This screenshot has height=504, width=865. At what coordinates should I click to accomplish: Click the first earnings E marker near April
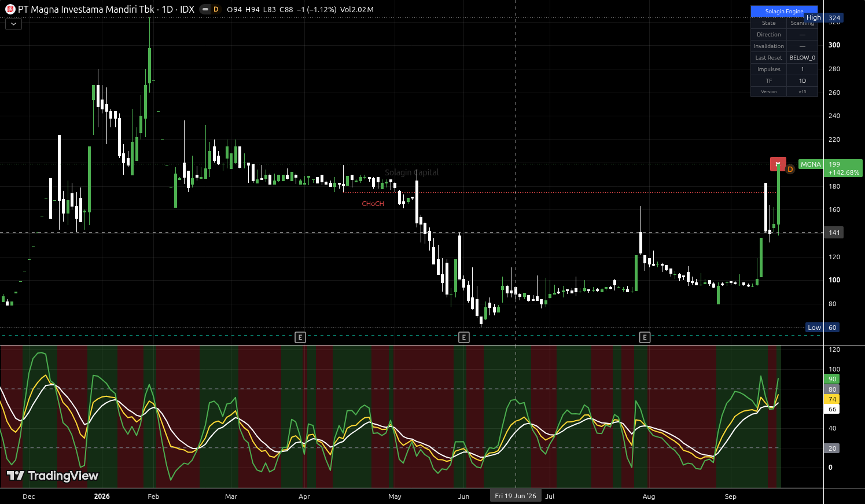click(300, 337)
